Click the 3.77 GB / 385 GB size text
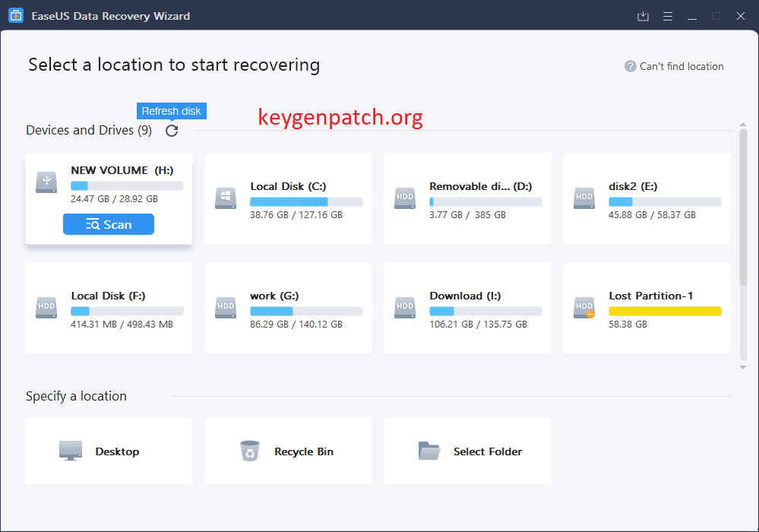This screenshot has width=759, height=532. click(x=467, y=215)
